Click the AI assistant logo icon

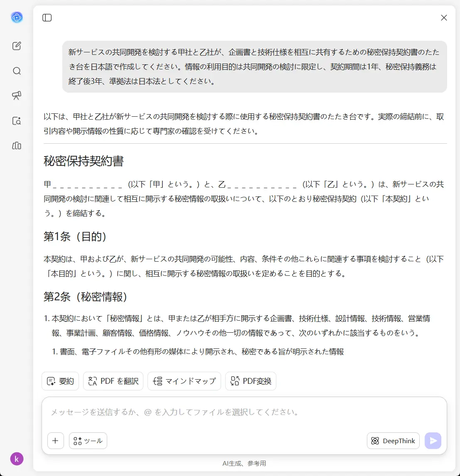click(17, 17)
